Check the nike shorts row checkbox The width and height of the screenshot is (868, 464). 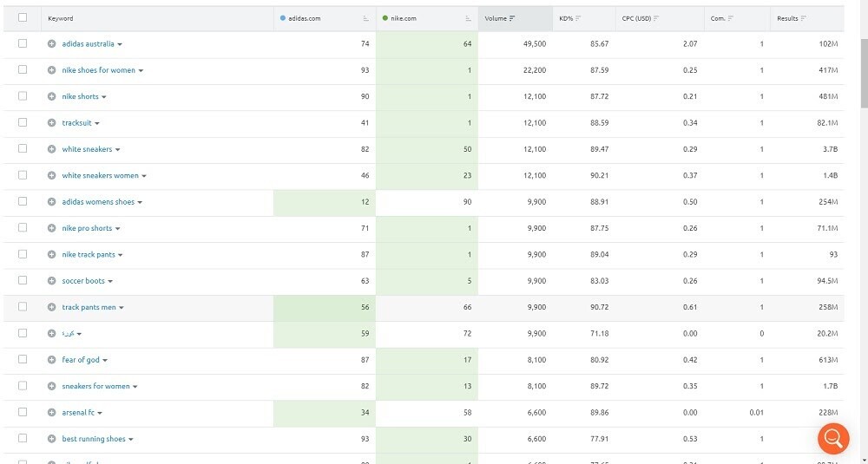coord(23,95)
